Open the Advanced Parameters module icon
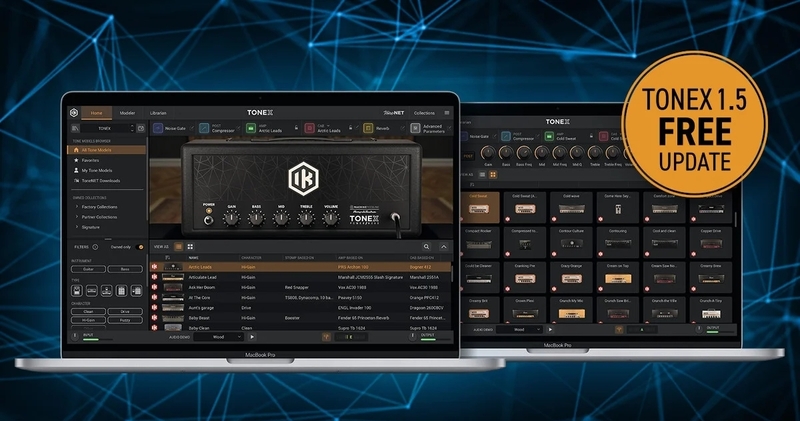The width and height of the screenshot is (800, 421). pyautogui.click(x=415, y=128)
